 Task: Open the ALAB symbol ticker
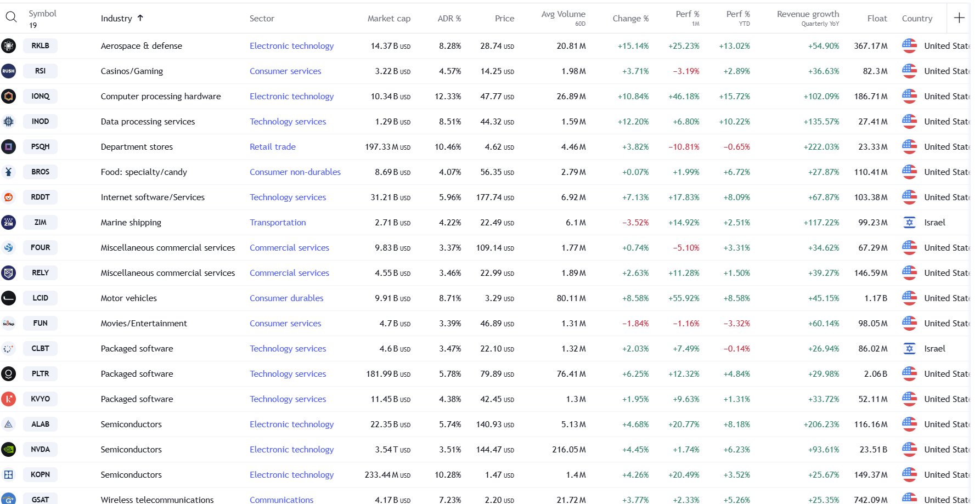point(40,424)
